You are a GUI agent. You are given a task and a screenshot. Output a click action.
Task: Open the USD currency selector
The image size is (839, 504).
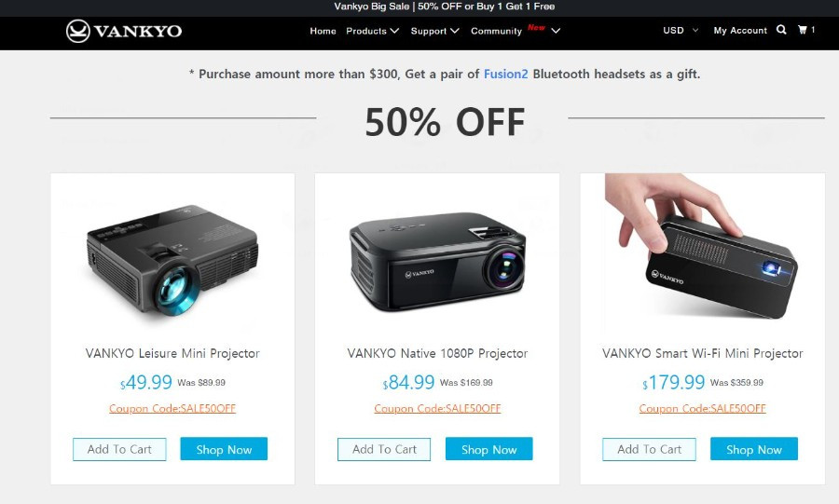681,31
